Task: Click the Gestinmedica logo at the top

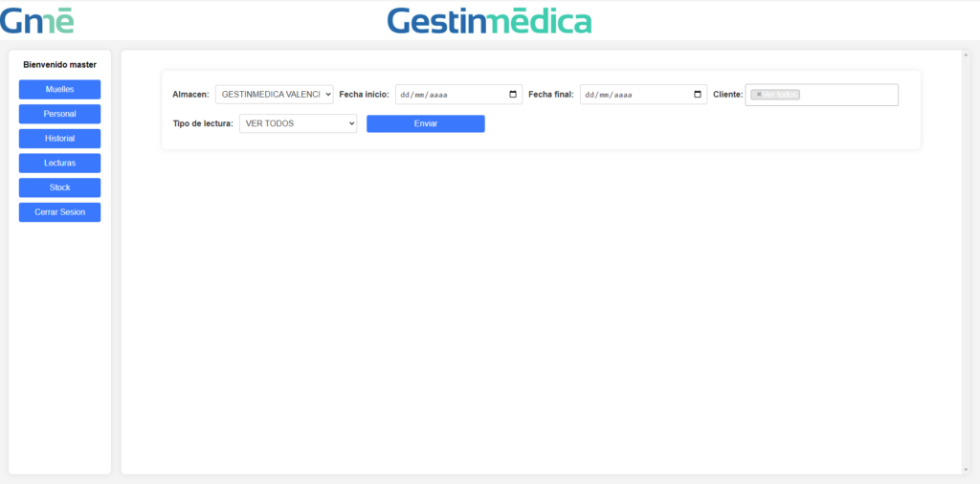Action: point(489,21)
